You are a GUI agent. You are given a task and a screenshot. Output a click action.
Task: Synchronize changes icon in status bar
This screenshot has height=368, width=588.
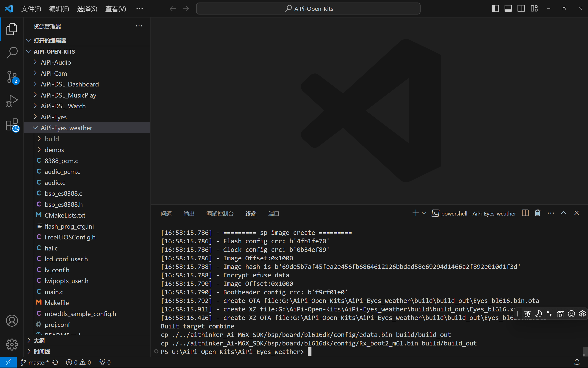pyautogui.click(x=55, y=362)
